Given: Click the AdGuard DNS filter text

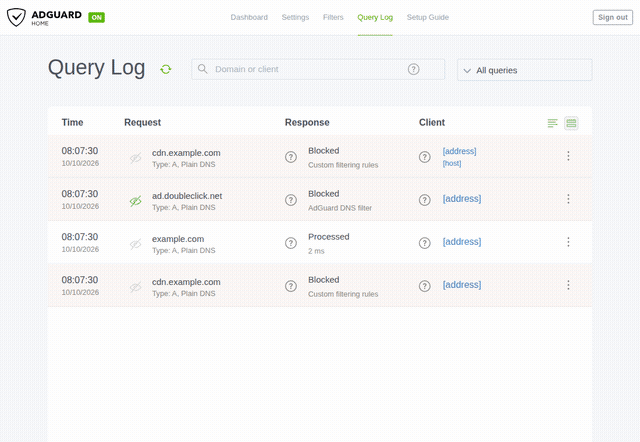Looking at the screenshot, I should pyautogui.click(x=340, y=208).
